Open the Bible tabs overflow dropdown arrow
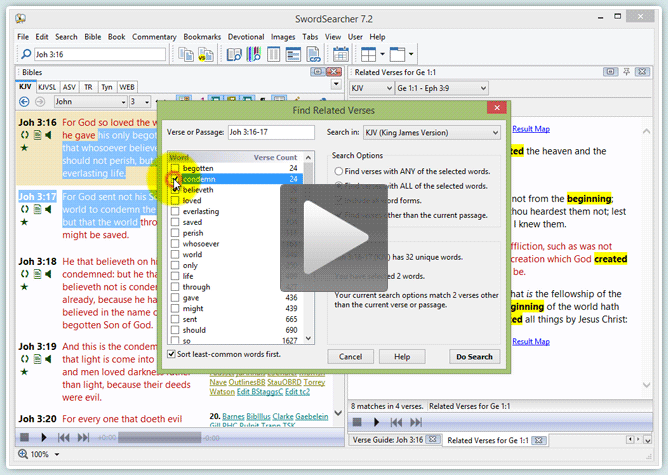 coord(336,84)
